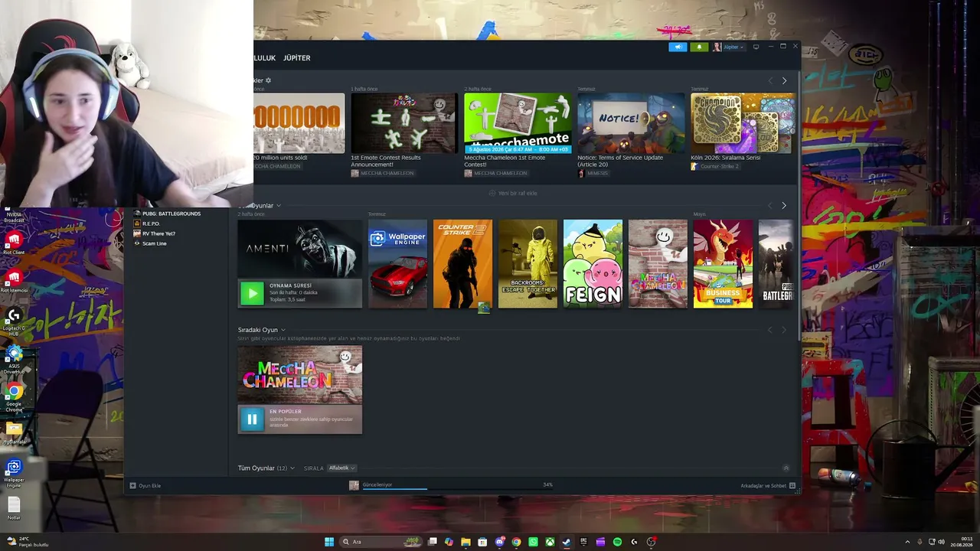The width and height of the screenshot is (980, 551).
Task: Open Copilot from taskbar
Action: click(x=449, y=542)
